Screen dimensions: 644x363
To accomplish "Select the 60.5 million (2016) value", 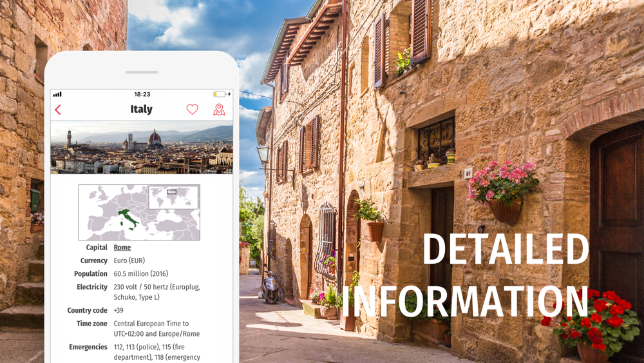I will [x=141, y=274].
